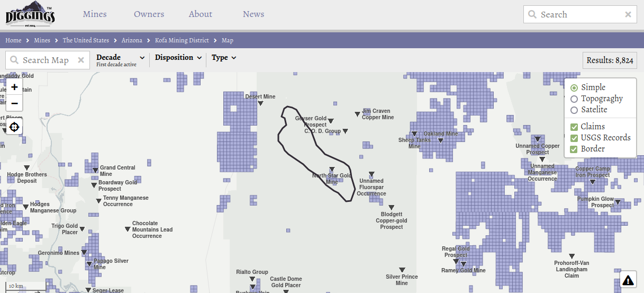Click the Unnamed Fluorspar Occurrence marker
The width and height of the screenshot is (644, 293).
pyautogui.click(x=371, y=174)
